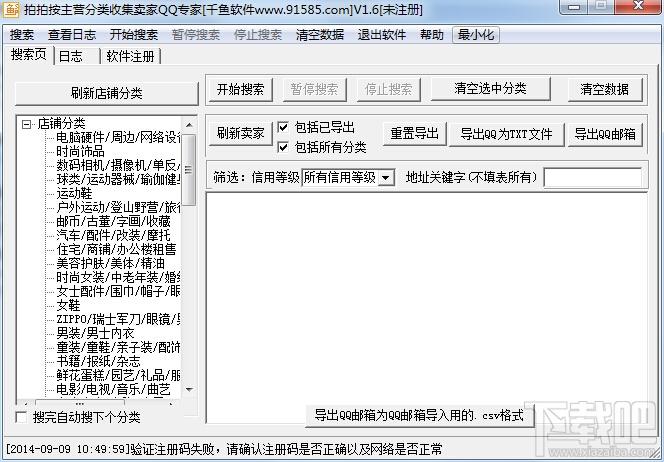Click the 导出QQ邮箱 button
The width and height of the screenshot is (664, 462).
click(x=605, y=134)
